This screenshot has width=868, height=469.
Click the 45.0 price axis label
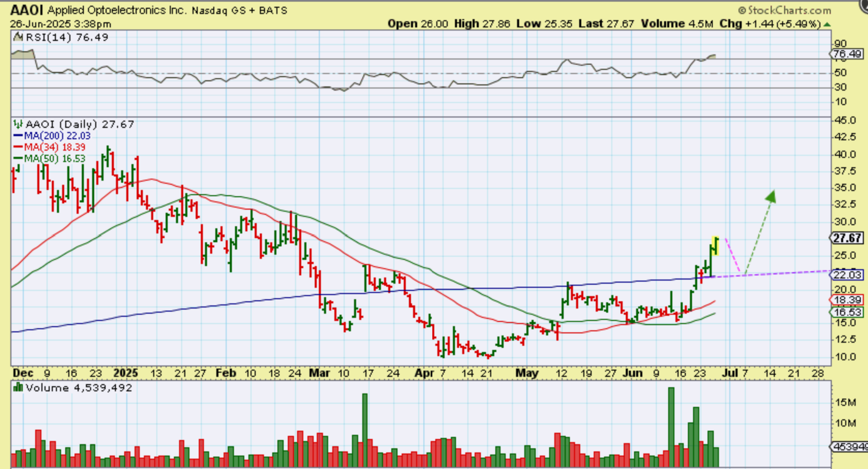(x=845, y=121)
